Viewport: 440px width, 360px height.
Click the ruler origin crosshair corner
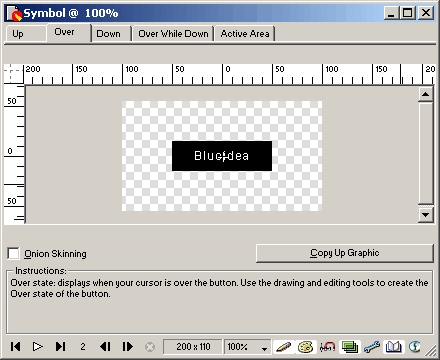(x=13, y=74)
